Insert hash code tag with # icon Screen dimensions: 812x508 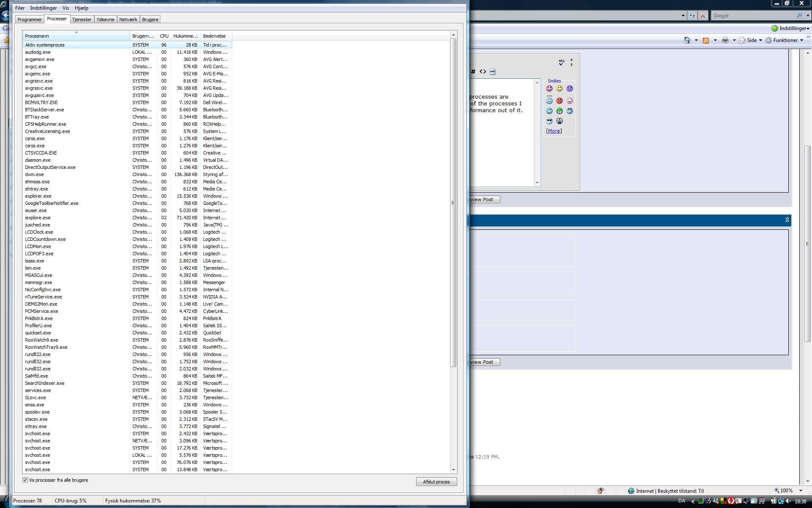pyautogui.click(x=473, y=72)
